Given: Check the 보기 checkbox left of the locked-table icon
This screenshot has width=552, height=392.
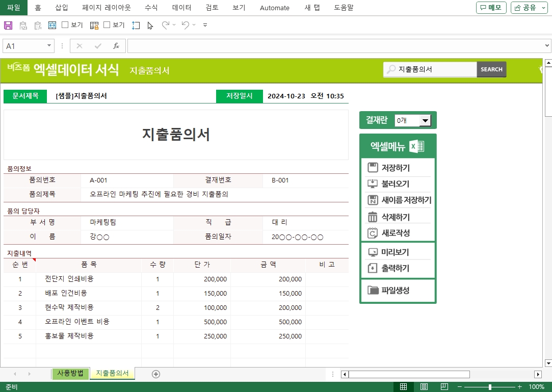Looking at the screenshot, I should 65,25.
